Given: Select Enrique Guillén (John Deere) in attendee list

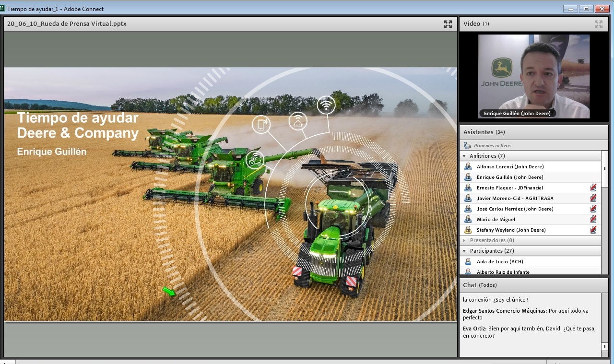Looking at the screenshot, I should pos(531,177).
